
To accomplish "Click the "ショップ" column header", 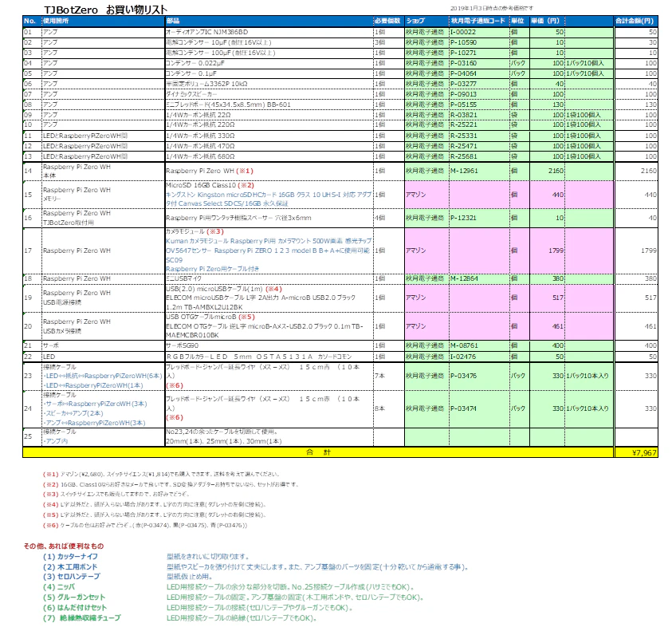I will (415, 21).
